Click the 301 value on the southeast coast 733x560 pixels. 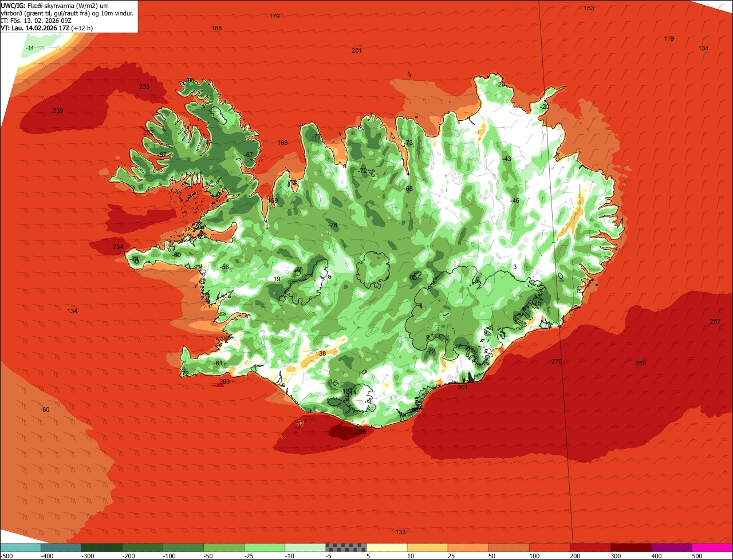[463, 387]
